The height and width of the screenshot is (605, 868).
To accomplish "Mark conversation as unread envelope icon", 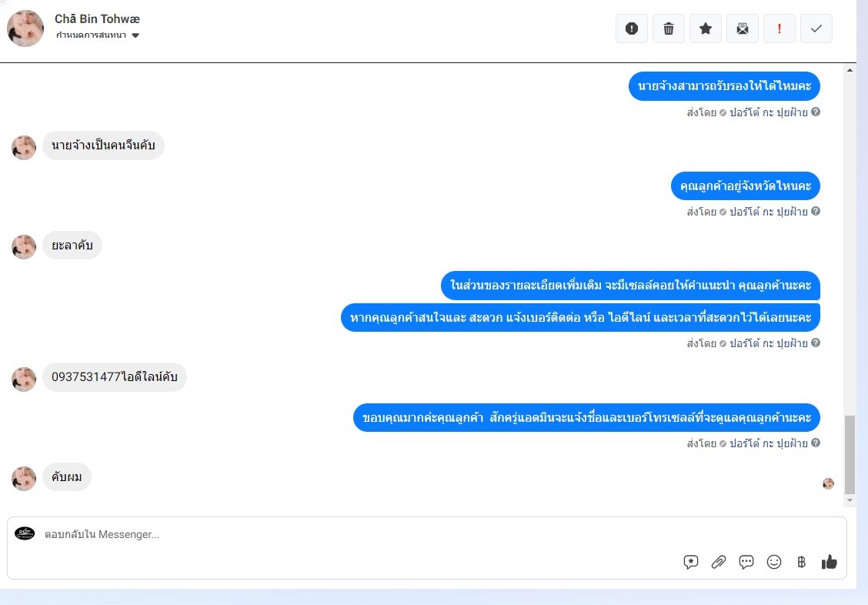I will 743,28.
